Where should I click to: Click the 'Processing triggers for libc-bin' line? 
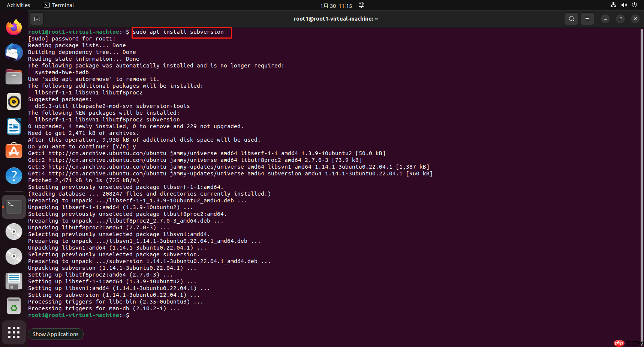point(116,302)
